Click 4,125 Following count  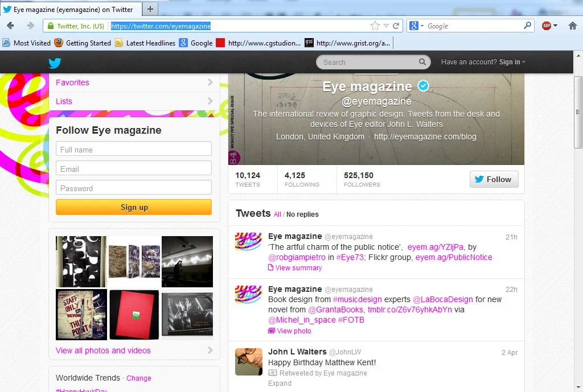coord(302,179)
